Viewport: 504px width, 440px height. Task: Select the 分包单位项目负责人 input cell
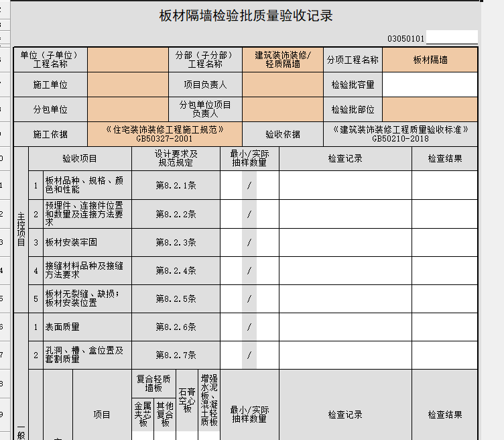[282, 109]
